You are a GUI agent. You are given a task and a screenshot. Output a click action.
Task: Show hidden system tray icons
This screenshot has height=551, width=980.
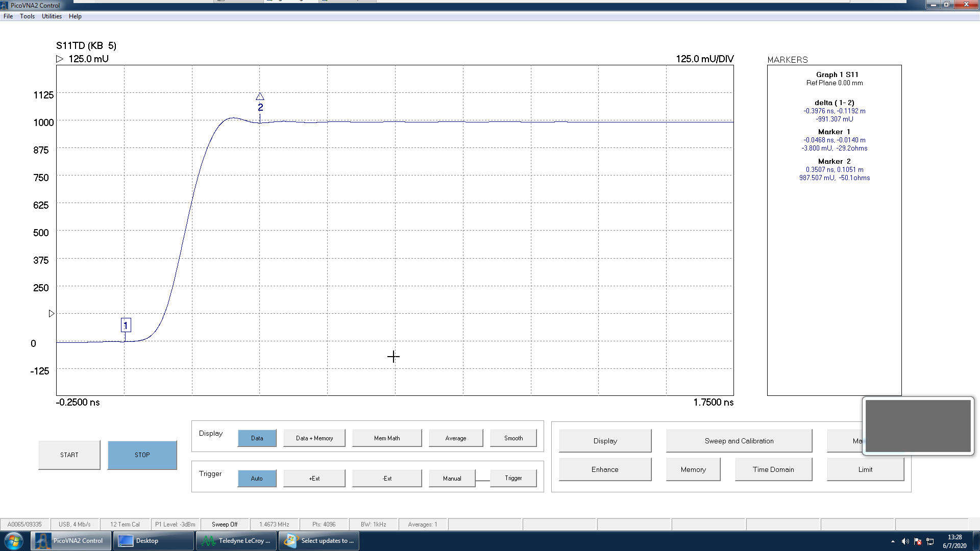pos(893,541)
